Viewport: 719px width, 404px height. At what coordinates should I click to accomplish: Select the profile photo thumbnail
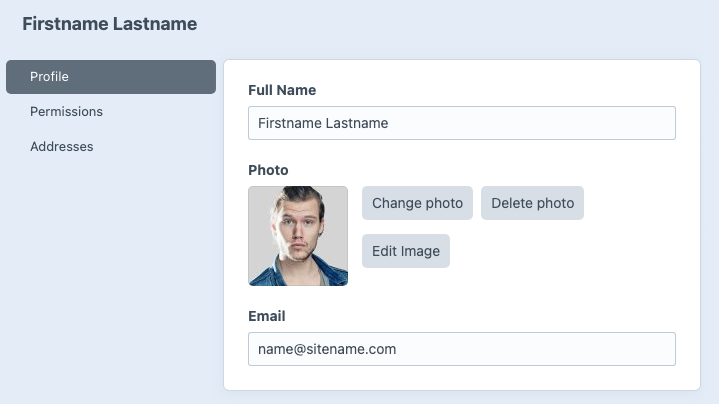(x=298, y=236)
